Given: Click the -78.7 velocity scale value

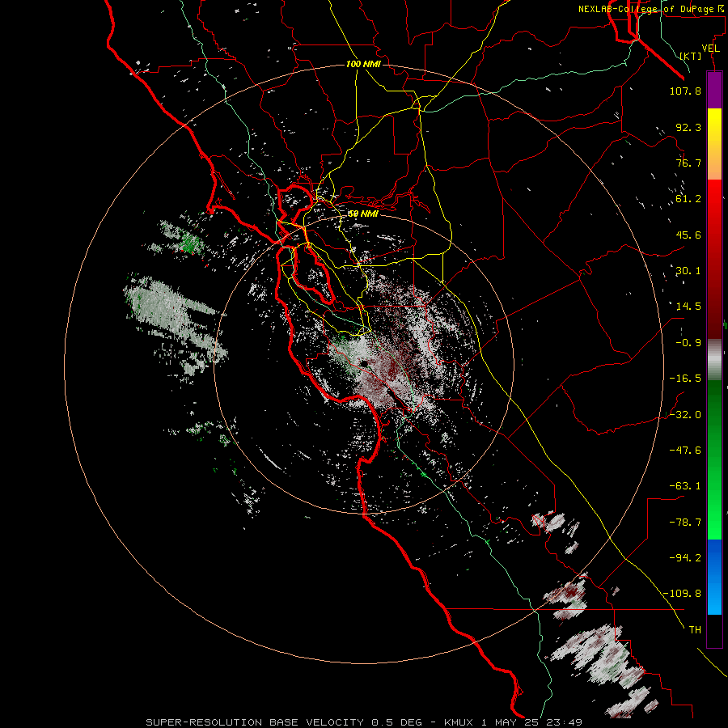Looking at the screenshot, I should click(685, 523).
